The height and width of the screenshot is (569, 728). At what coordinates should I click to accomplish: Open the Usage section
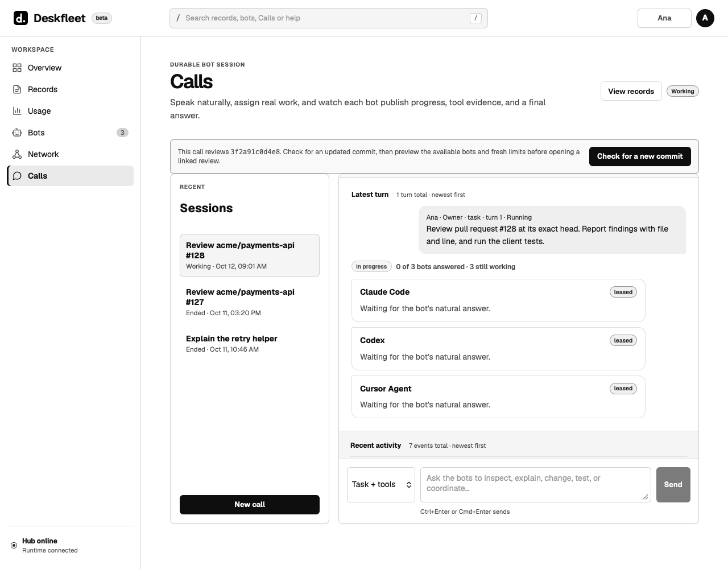pyautogui.click(x=71, y=111)
